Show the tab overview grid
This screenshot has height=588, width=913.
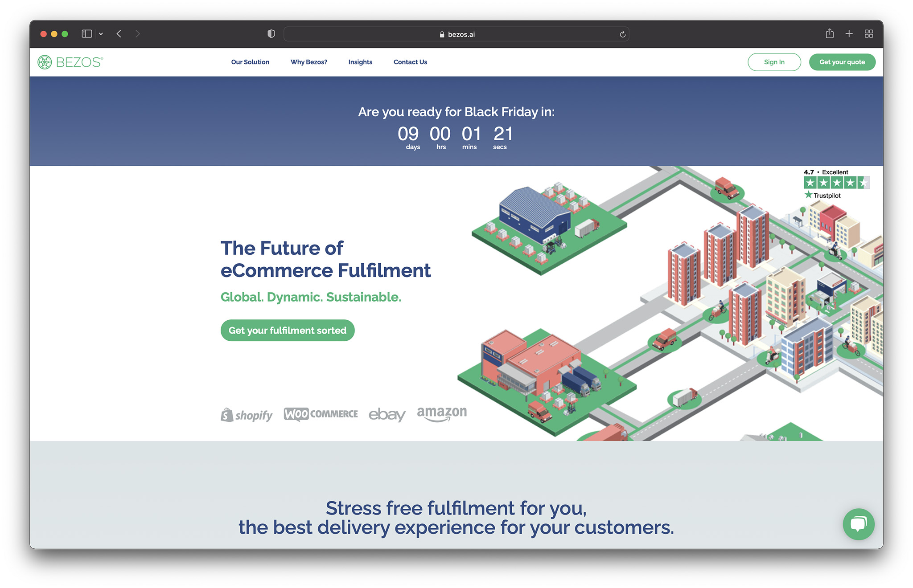(x=868, y=33)
